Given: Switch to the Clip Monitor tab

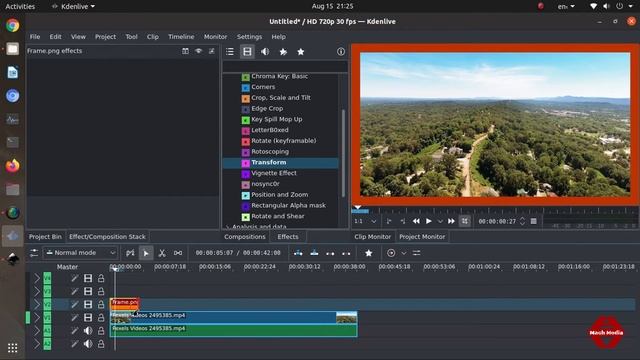Looking at the screenshot, I should [x=372, y=237].
